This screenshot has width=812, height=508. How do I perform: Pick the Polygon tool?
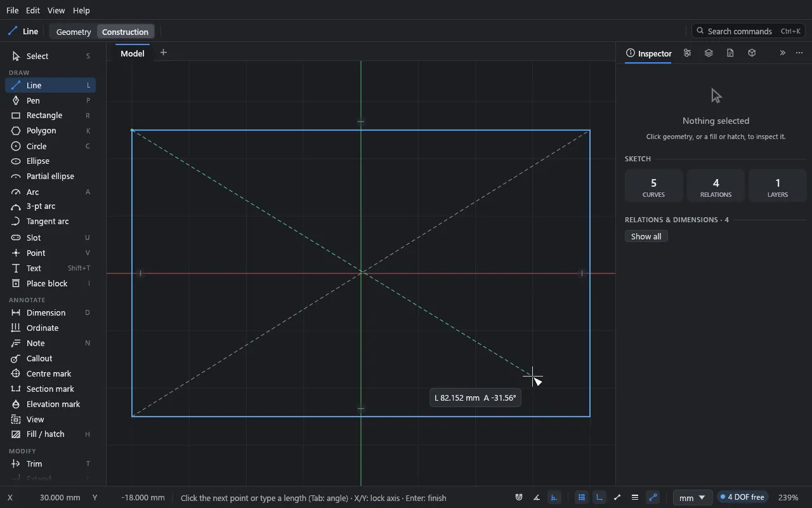(51, 131)
